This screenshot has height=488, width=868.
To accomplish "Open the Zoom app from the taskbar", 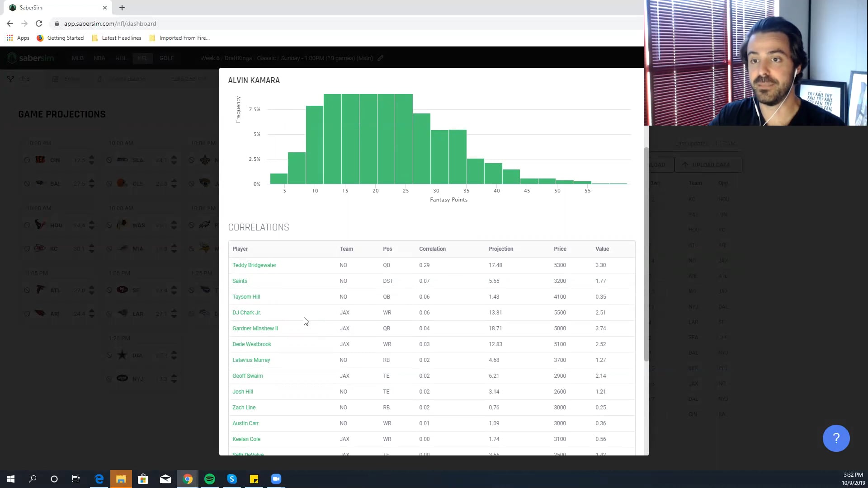I will (x=276, y=479).
